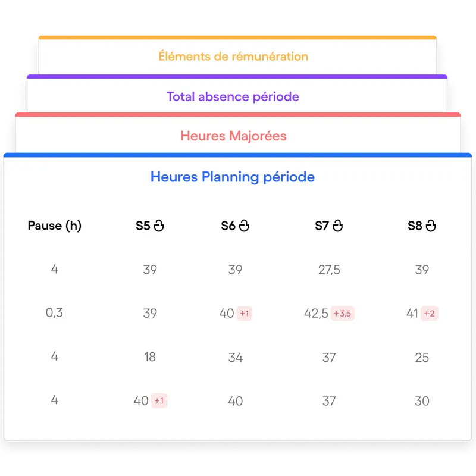The width and height of the screenshot is (476, 476).
Task: Switch to the Total absence période tab
Action: click(233, 96)
